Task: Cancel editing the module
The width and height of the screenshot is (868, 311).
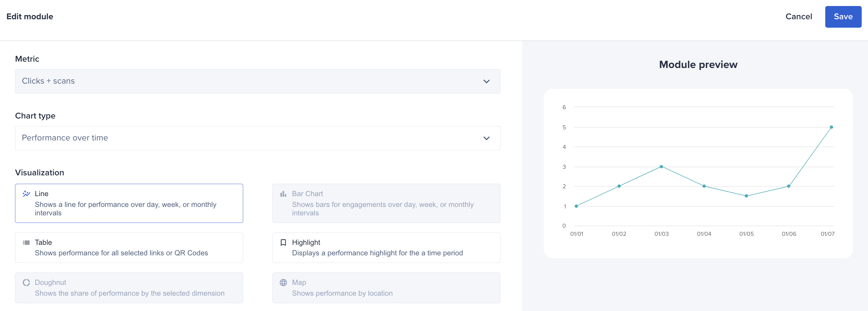Action: pyautogui.click(x=798, y=17)
